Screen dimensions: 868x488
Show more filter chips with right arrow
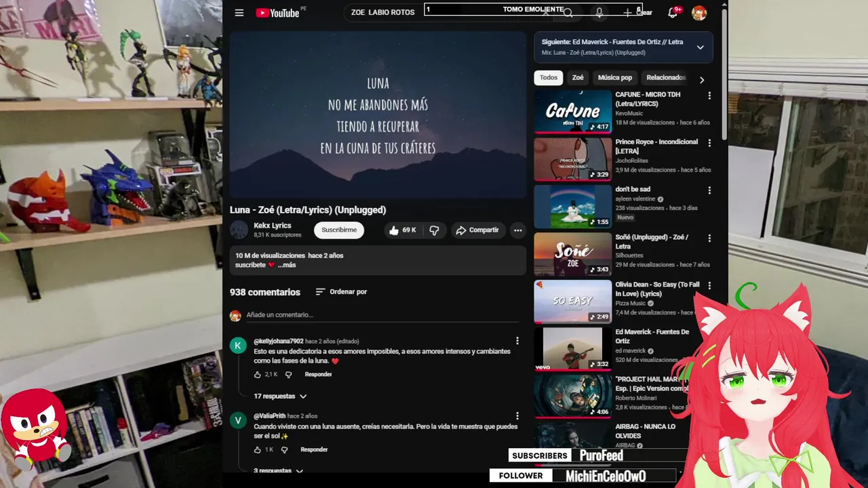coord(701,79)
